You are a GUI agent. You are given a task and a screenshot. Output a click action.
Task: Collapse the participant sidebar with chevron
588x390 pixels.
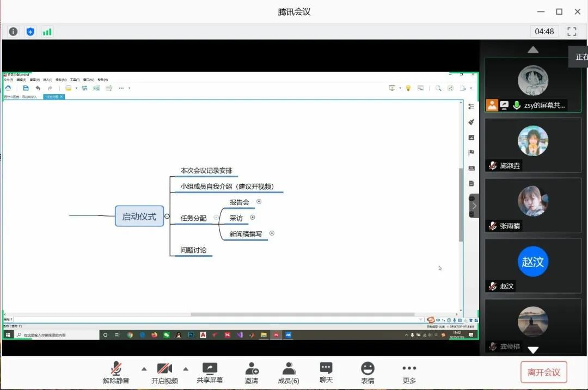coord(474,206)
